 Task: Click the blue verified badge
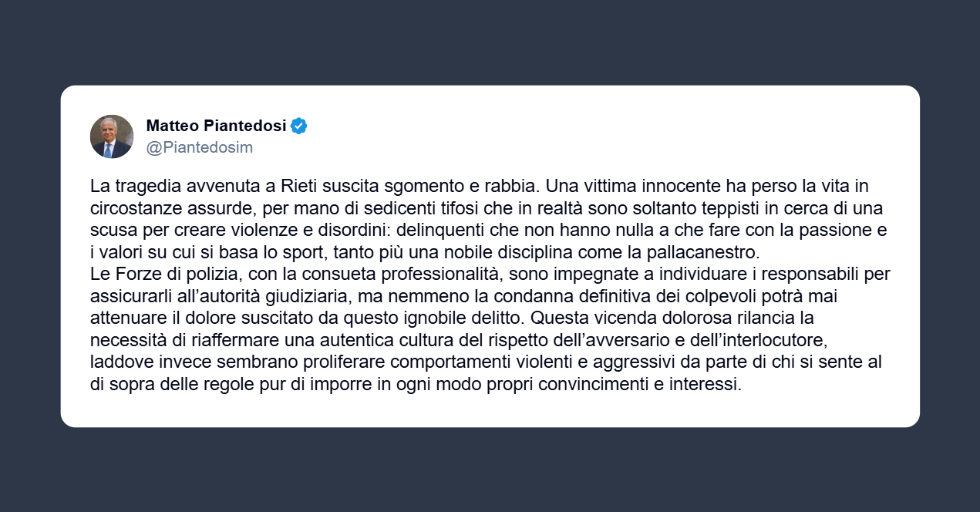point(299,126)
